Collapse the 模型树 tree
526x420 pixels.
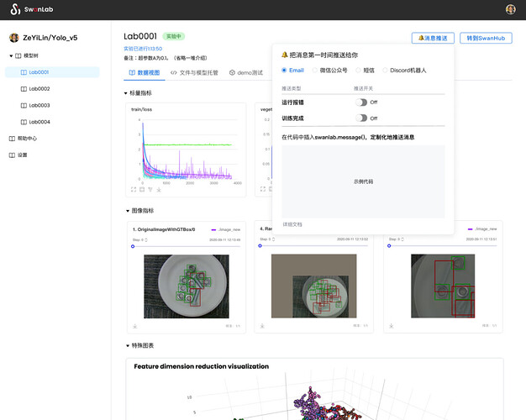tap(11, 55)
